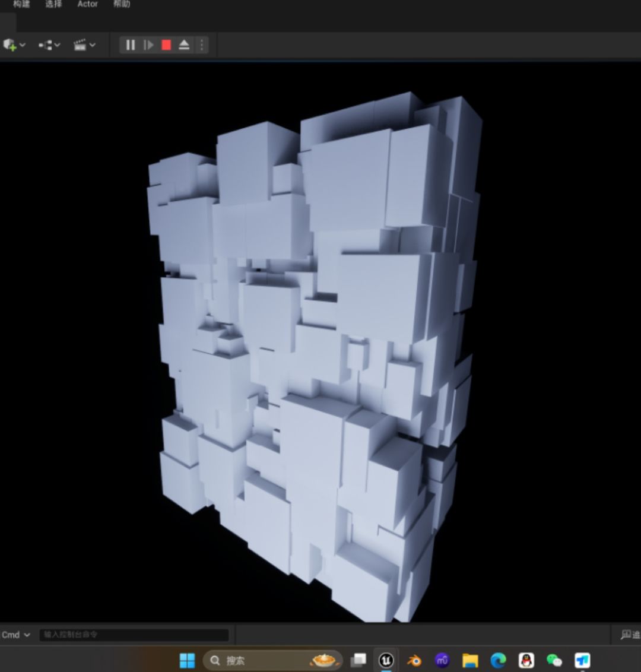Open WeChat from the taskbar
Screen dimensions: 641x672
(x=554, y=660)
